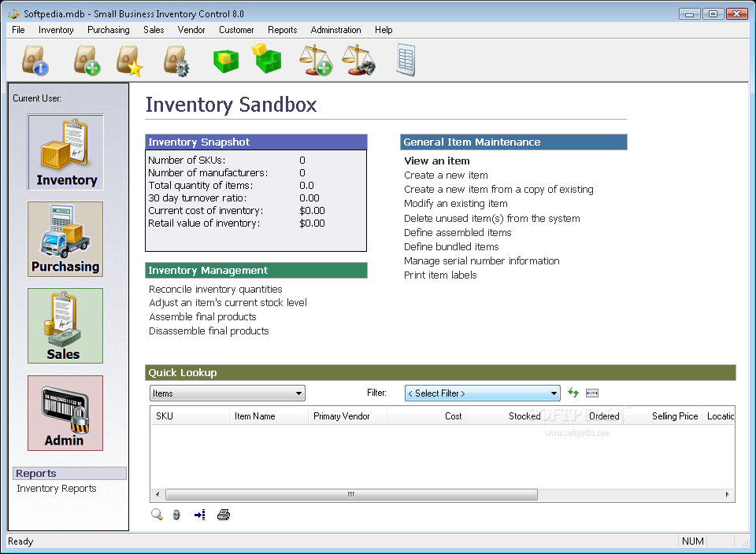Click the add new item toolbar icon

click(x=87, y=61)
